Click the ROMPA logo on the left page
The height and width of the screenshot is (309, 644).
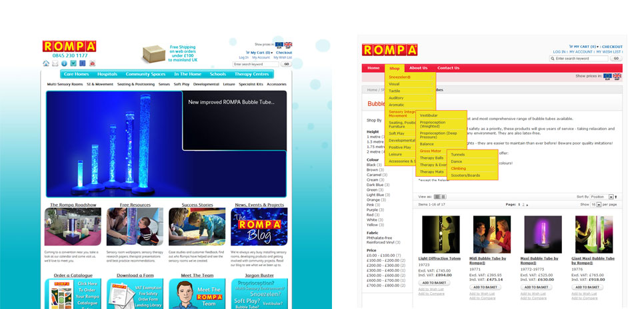tap(69, 46)
